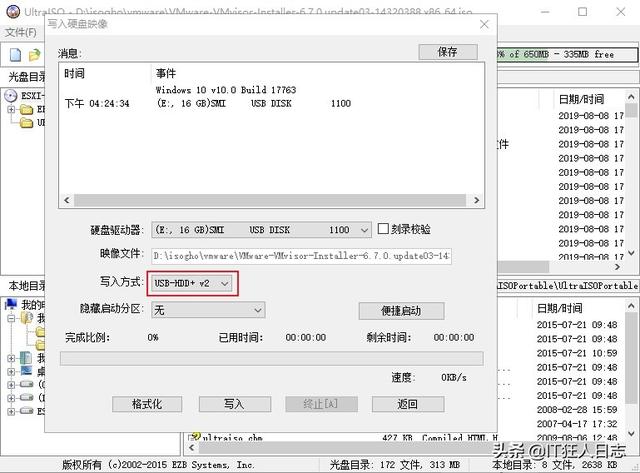This screenshot has height=473, width=640.
Task: Select the ESXI disc icon in tree
Action: tap(11, 96)
